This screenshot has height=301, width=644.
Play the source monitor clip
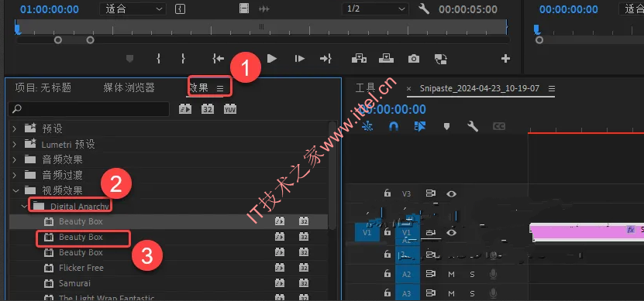click(272, 59)
